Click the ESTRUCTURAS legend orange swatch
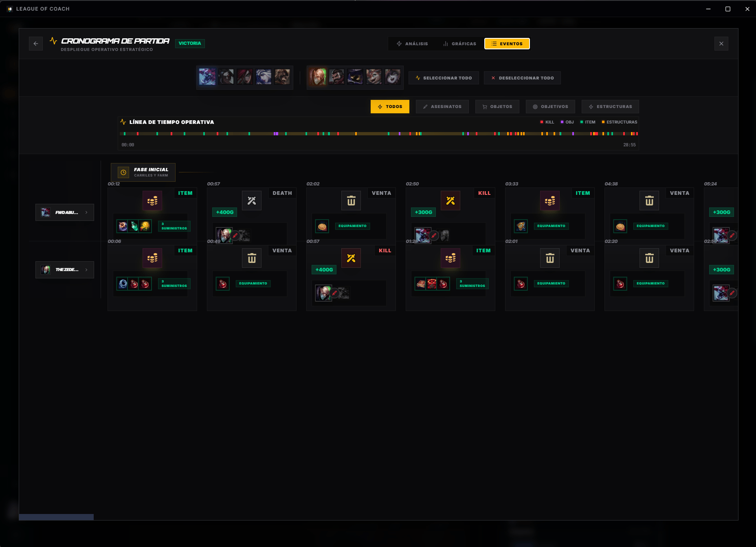756x547 pixels. click(x=603, y=122)
